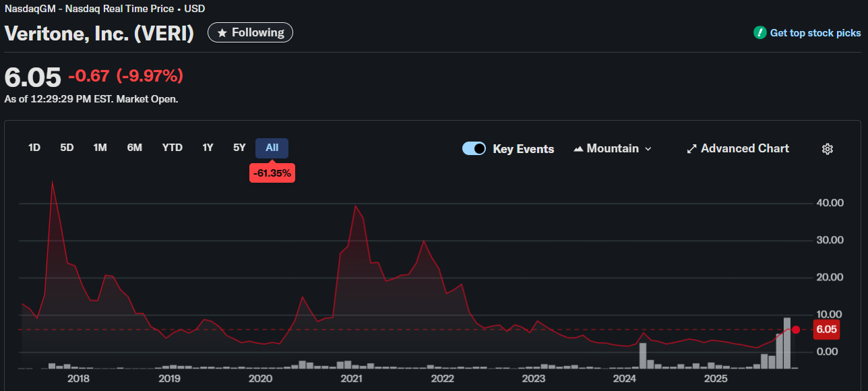This screenshot has width=868, height=391.
Task: Select the 5D time range
Action: (x=67, y=148)
